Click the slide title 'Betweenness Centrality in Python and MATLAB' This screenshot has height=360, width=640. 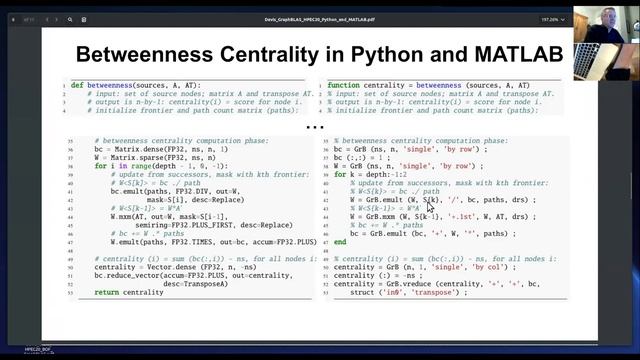pyautogui.click(x=319, y=54)
